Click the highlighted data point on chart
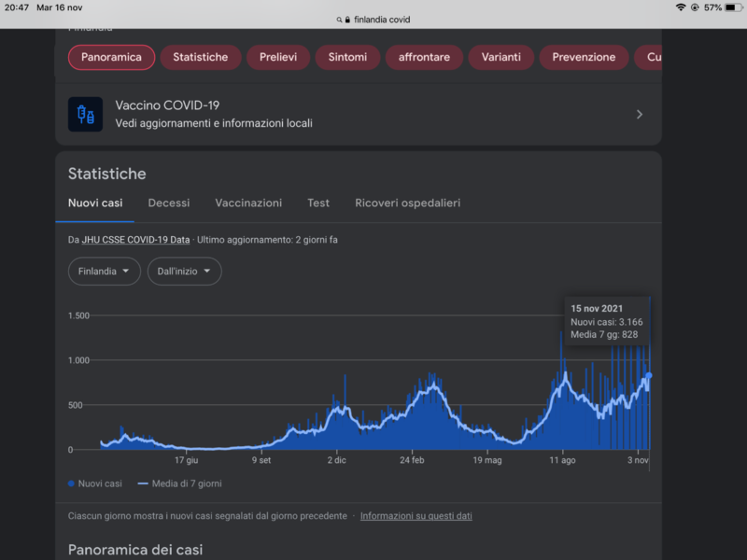 649,375
